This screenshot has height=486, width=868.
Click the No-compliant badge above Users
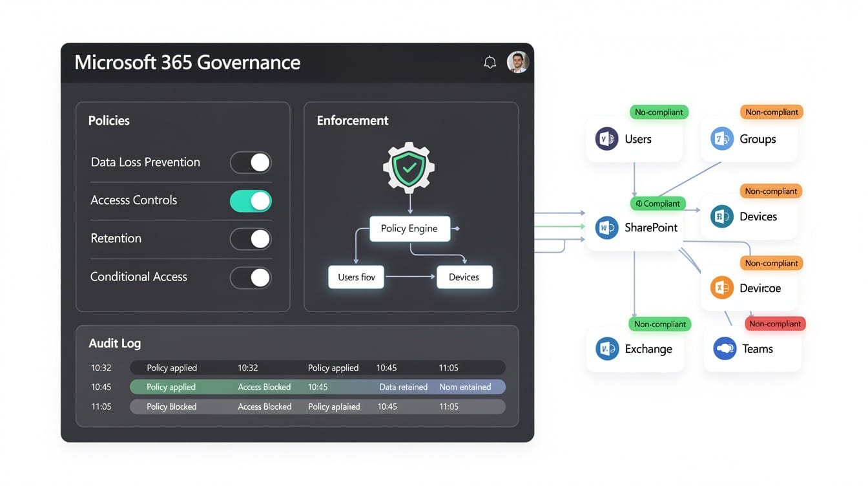(659, 112)
